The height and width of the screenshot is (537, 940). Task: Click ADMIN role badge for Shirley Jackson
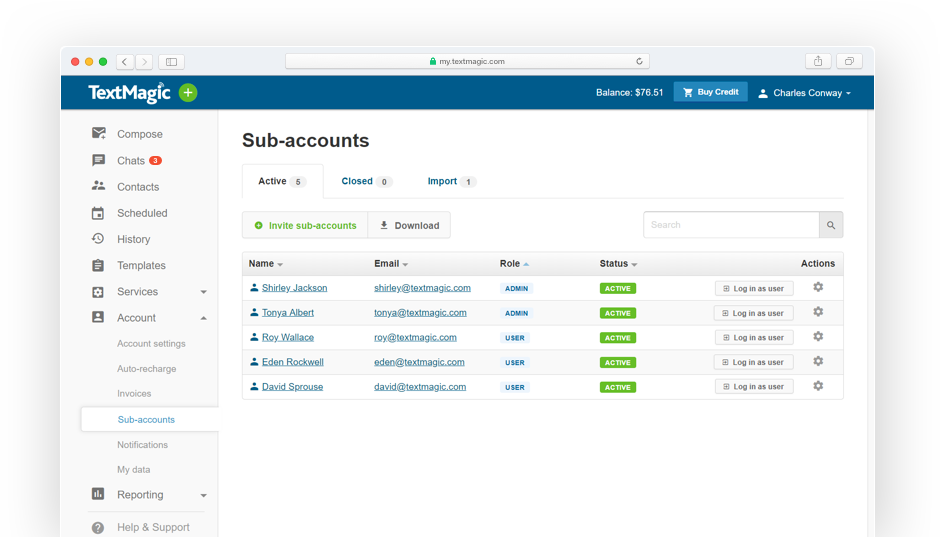516,288
